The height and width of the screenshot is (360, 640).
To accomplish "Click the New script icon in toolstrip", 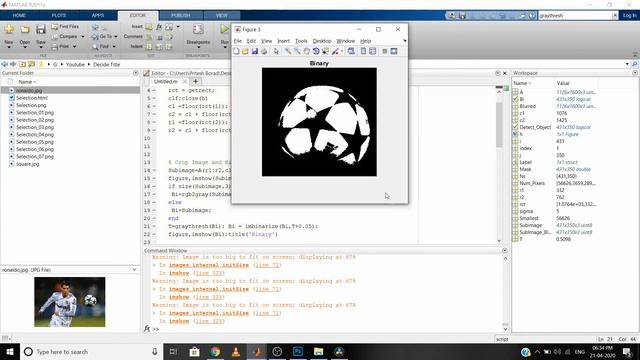I will point(9,29).
